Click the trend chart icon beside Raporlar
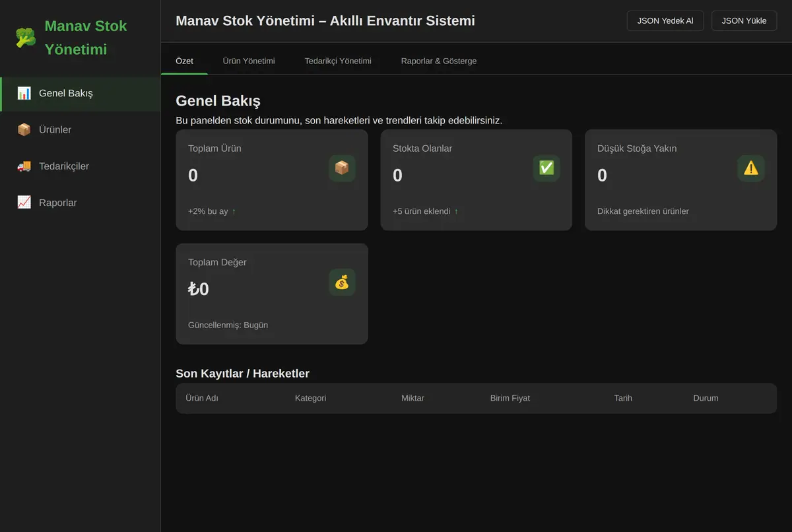Screen dimensions: 792x532 [24, 203]
